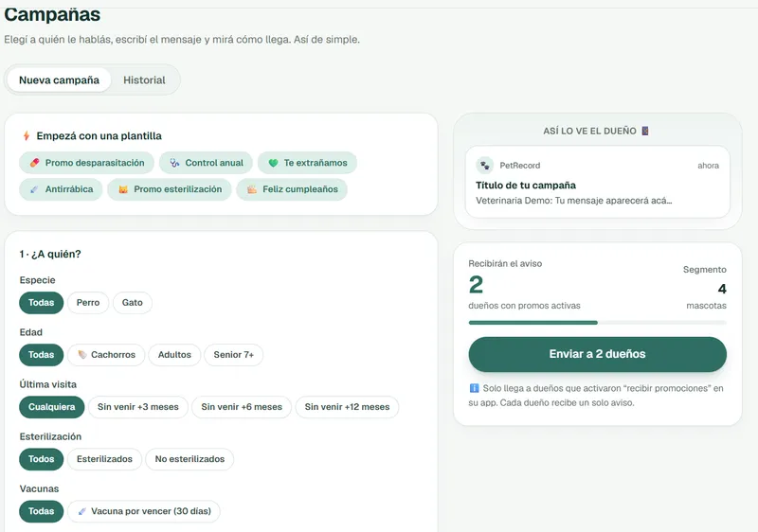Click the recipients progress bar
758x532 pixels.
(598, 323)
